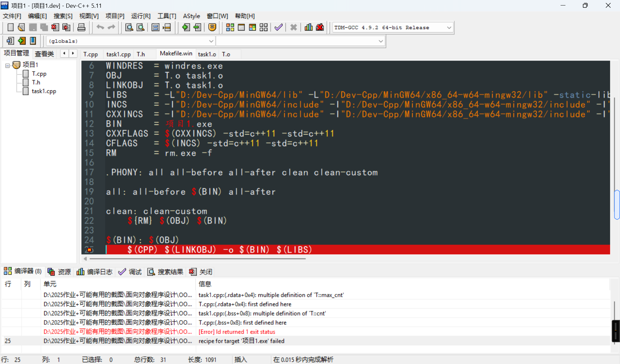
Task: Click the Print toolbar icon
Action: (x=81, y=27)
